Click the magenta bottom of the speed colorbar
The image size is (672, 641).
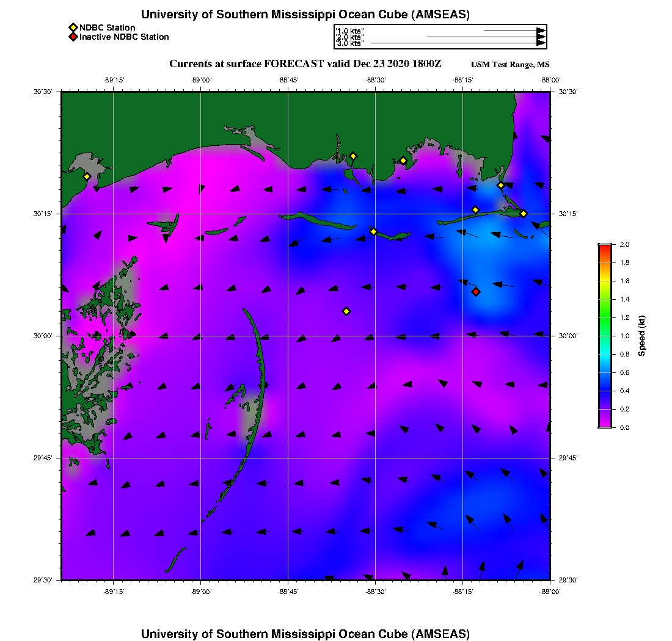pyautogui.click(x=605, y=424)
